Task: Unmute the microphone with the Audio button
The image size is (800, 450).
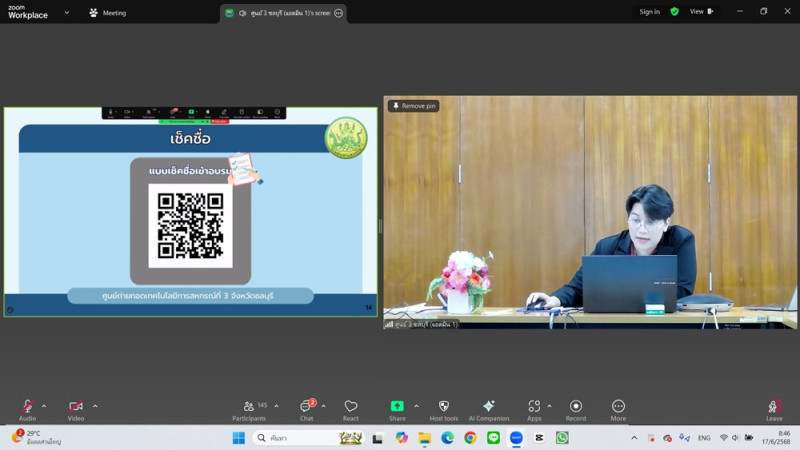Action: pos(27,410)
